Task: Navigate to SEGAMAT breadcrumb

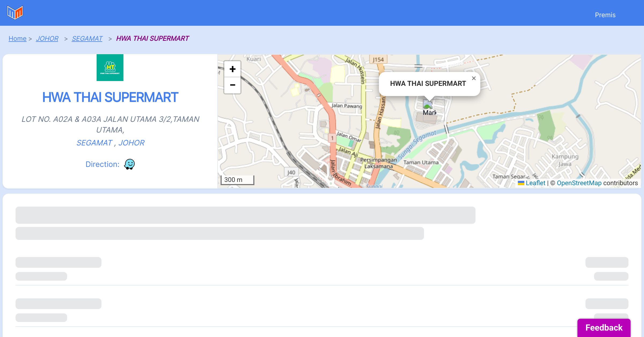Action: point(87,39)
